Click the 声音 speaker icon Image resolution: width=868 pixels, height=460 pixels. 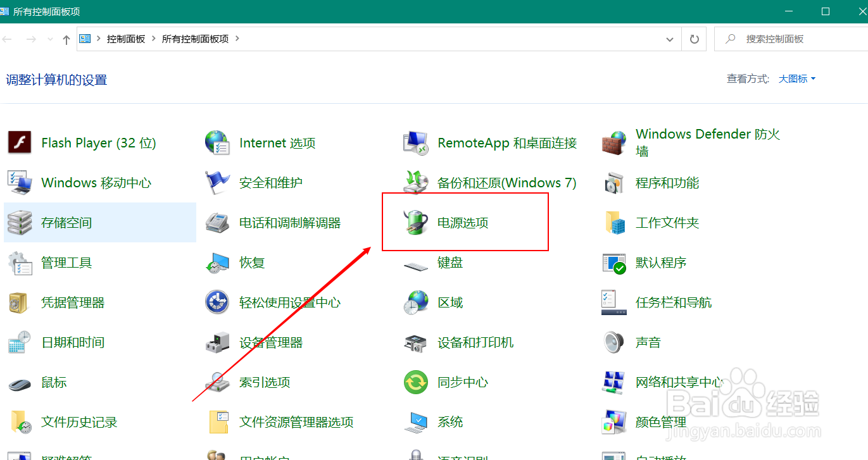[x=613, y=342]
